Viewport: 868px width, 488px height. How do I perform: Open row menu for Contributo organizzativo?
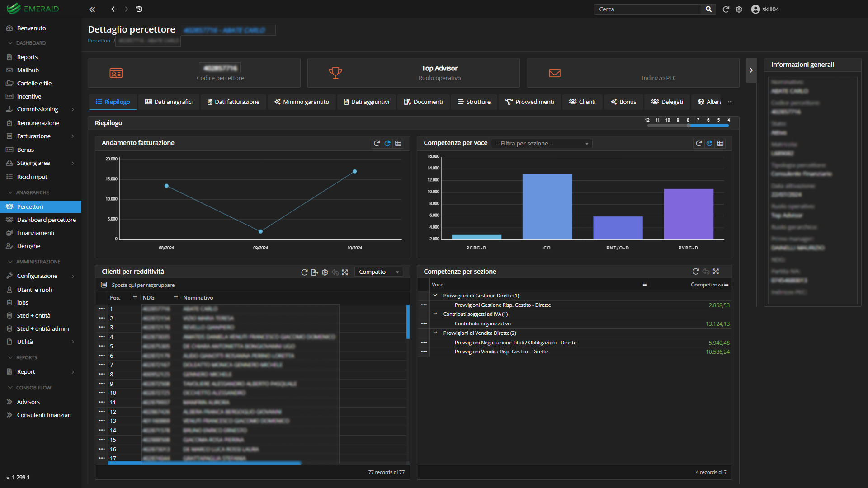(424, 324)
